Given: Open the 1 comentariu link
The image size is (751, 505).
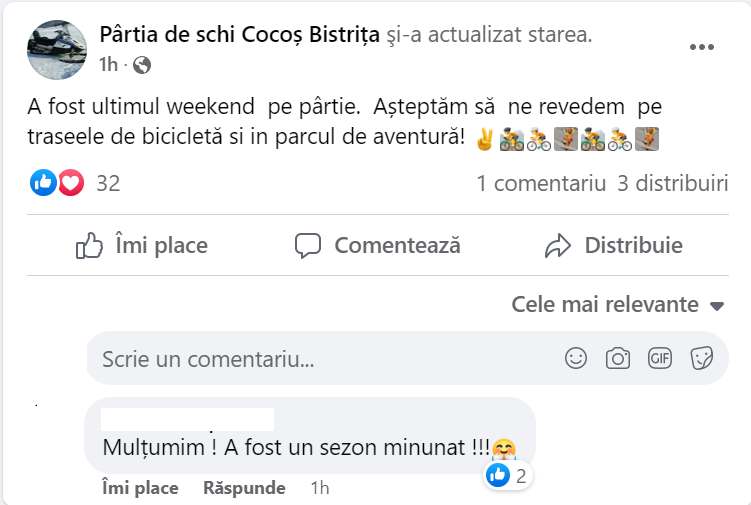Looking at the screenshot, I should (x=541, y=184).
